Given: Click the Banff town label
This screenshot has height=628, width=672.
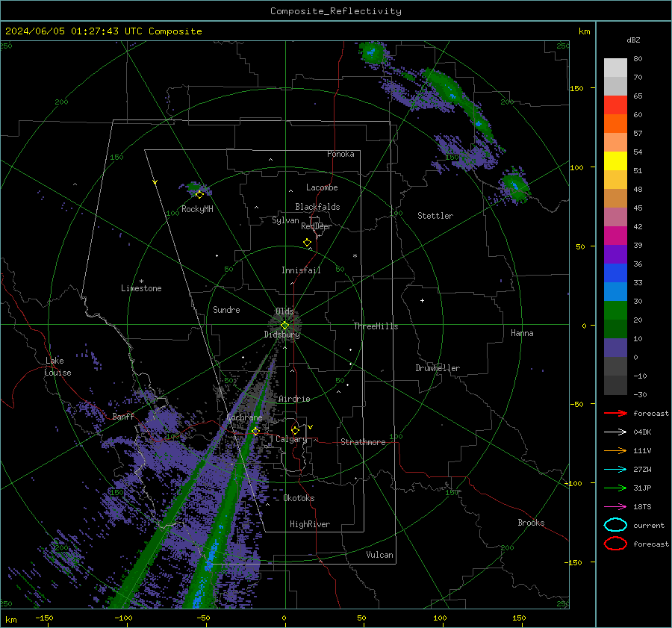Looking at the screenshot, I should click(123, 416).
